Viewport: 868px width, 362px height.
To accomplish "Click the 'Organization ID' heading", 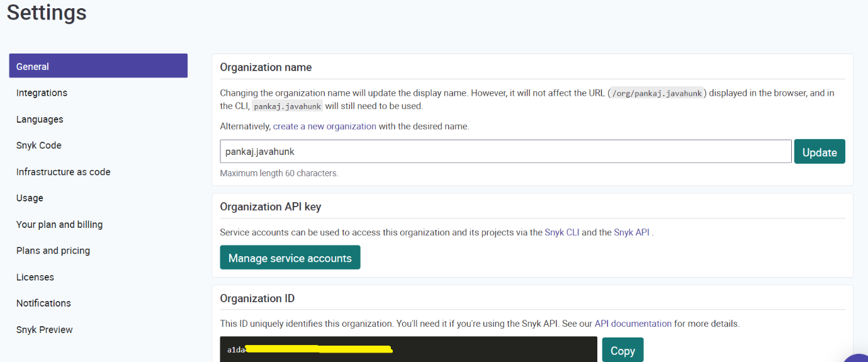I will pyautogui.click(x=257, y=298).
